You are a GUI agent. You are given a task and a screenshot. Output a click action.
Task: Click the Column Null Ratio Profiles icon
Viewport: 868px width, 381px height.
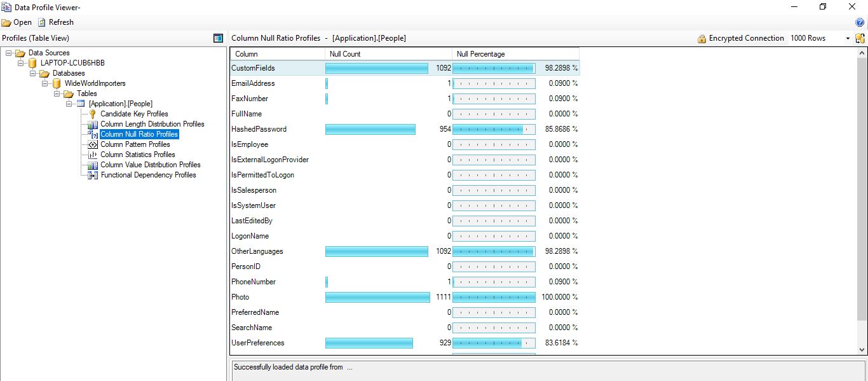93,134
